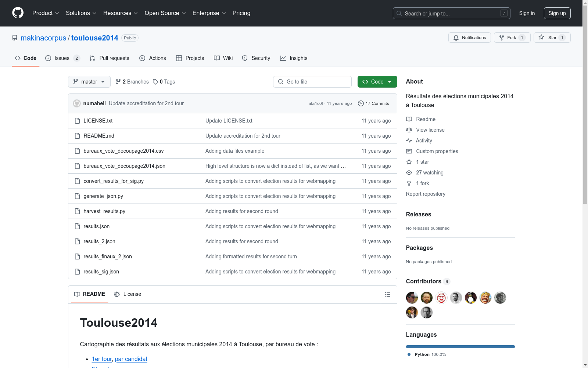Click the fork icon beside 1 fork
Screen dimensions: 588x368
pyautogui.click(x=409, y=183)
